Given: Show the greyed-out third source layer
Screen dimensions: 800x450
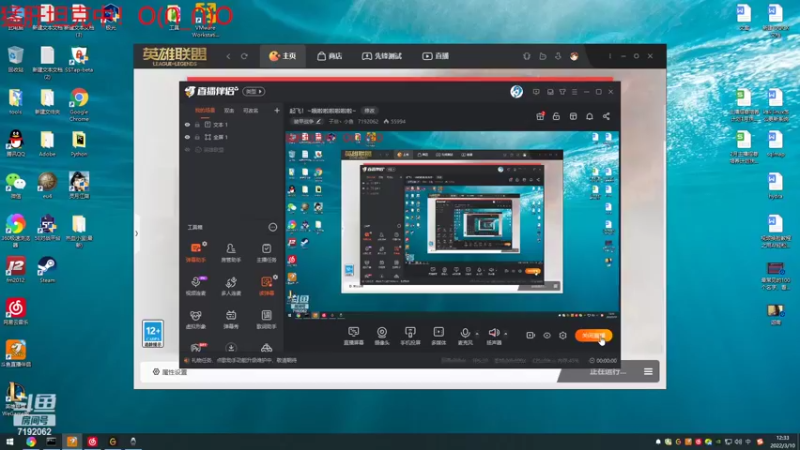Looking at the screenshot, I should point(187,149).
